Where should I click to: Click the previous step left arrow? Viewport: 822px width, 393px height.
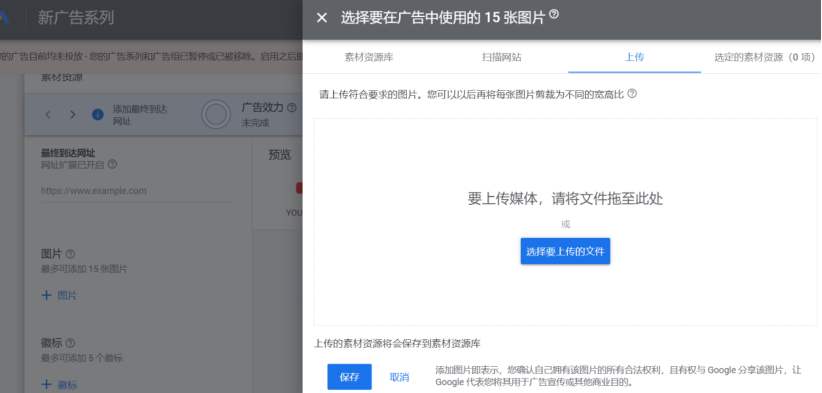48,115
